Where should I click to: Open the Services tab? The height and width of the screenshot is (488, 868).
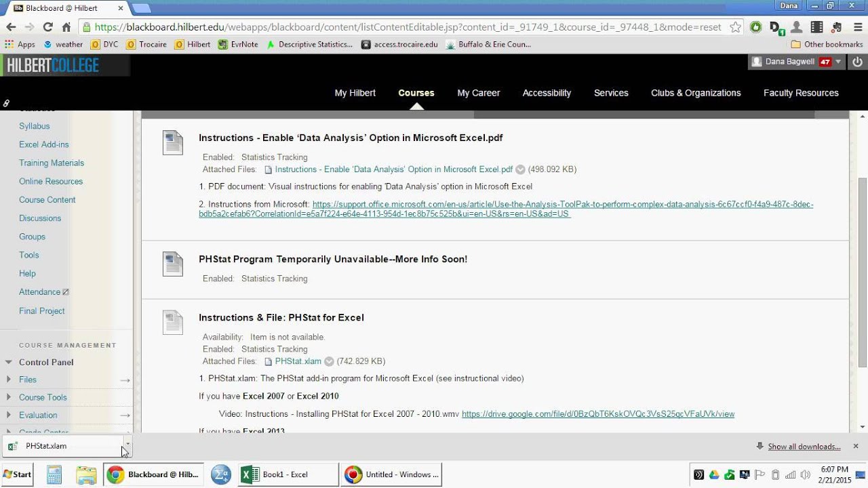(611, 93)
